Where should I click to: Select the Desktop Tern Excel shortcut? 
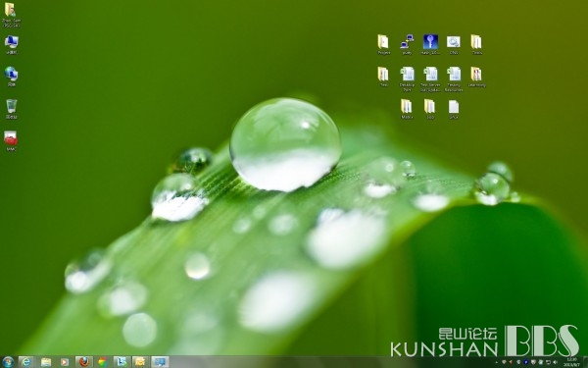[407, 79]
